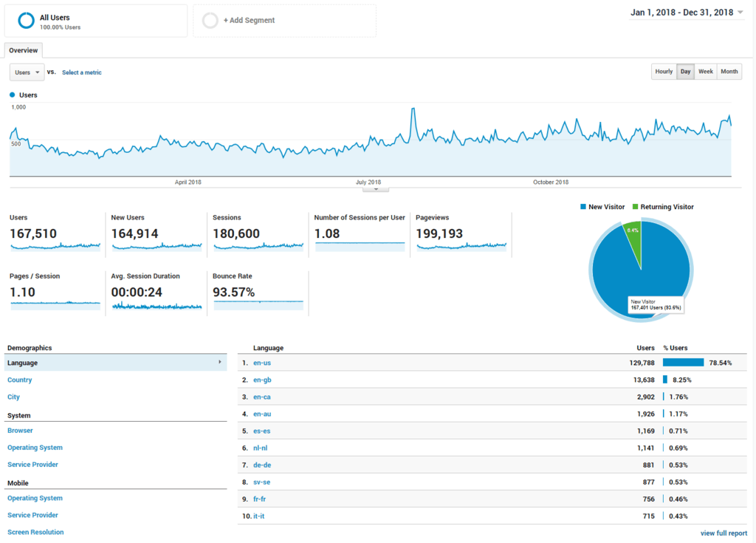Image resolution: width=756 pixels, height=543 pixels.
Task: Open the nl-nl language link
Action: pos(261,448)
